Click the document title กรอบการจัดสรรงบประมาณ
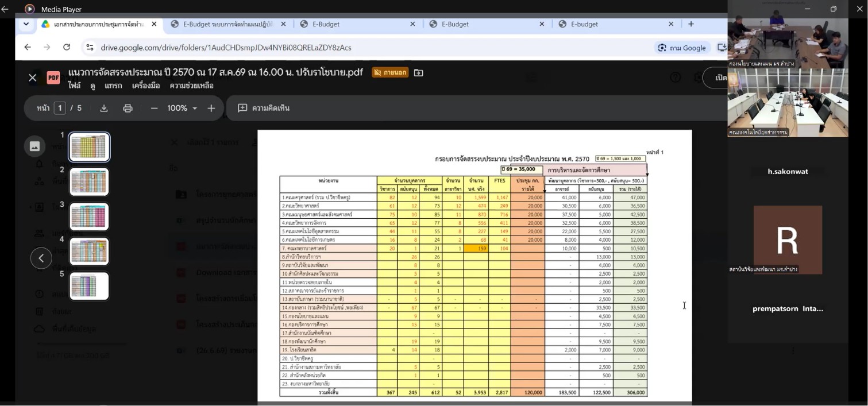Viewport: 868px width, 406px height. pos(512,159)
